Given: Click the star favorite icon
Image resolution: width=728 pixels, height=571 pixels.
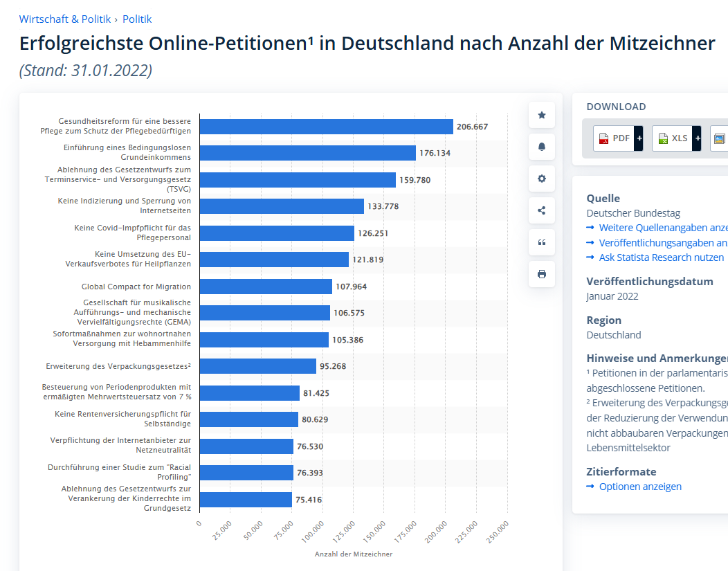Looking at the screenshot, I should pyautogui.click(x=541, y=115).
